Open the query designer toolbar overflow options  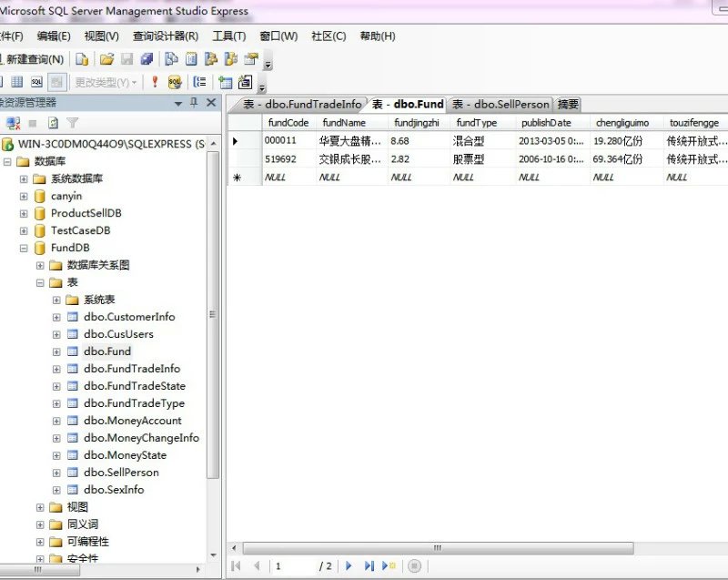262,85
